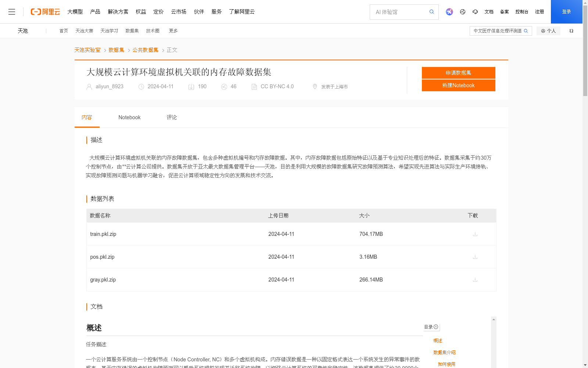Screen dimensions: 588x368
Task: Open the 服务 menu
Action: click(216, 12)
